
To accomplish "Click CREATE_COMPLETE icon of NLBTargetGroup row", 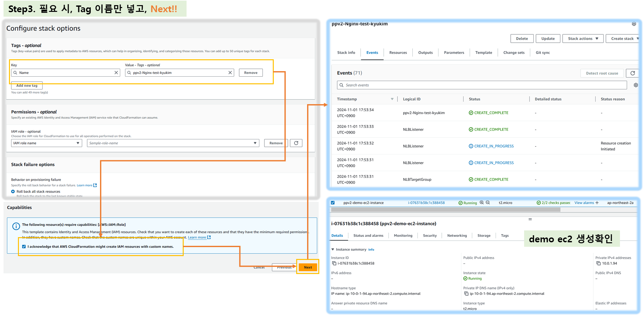I will pyautogui.click(x=471, y=179).
